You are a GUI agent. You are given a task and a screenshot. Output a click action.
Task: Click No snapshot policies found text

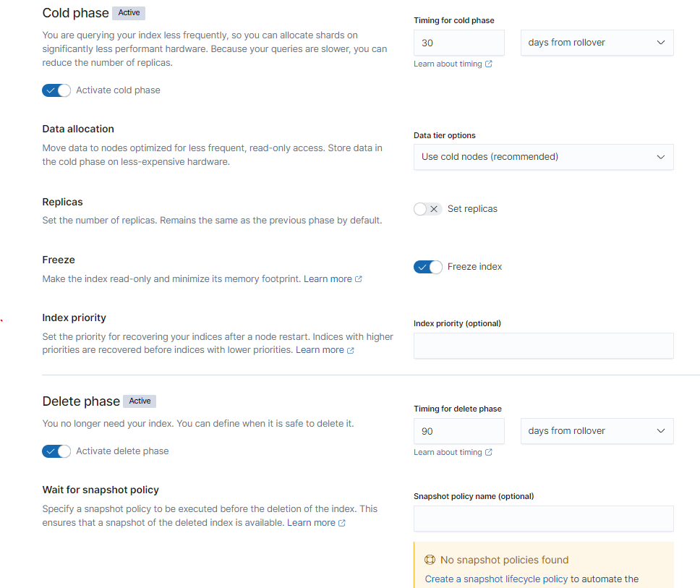tap(505, 561)
